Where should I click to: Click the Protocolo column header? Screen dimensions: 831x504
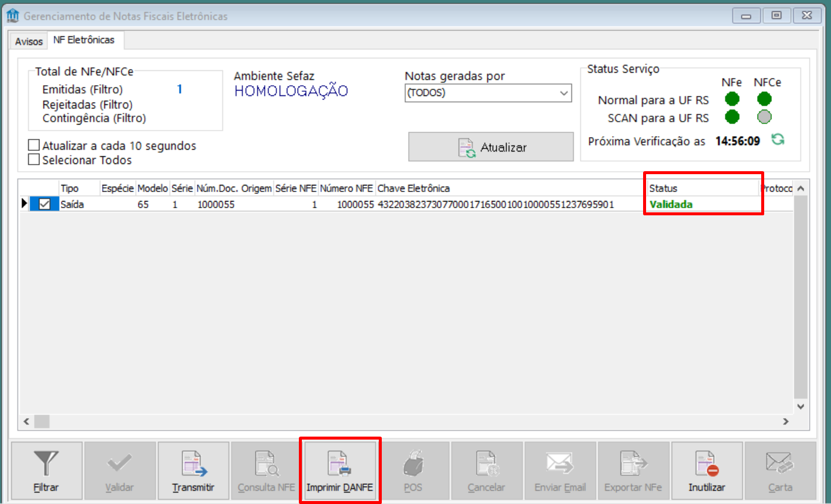[776, 188]
